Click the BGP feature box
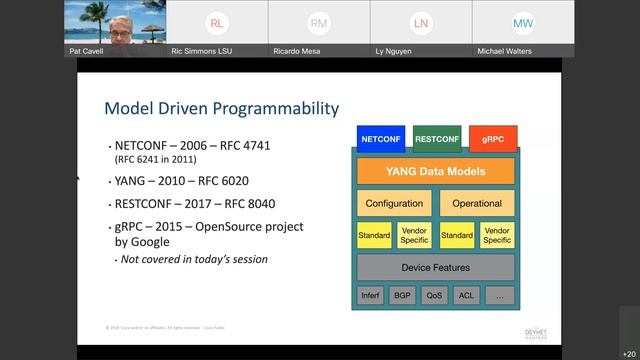Image resolution: width=640 pixels, height=360 pixels. tap(402, 295)
